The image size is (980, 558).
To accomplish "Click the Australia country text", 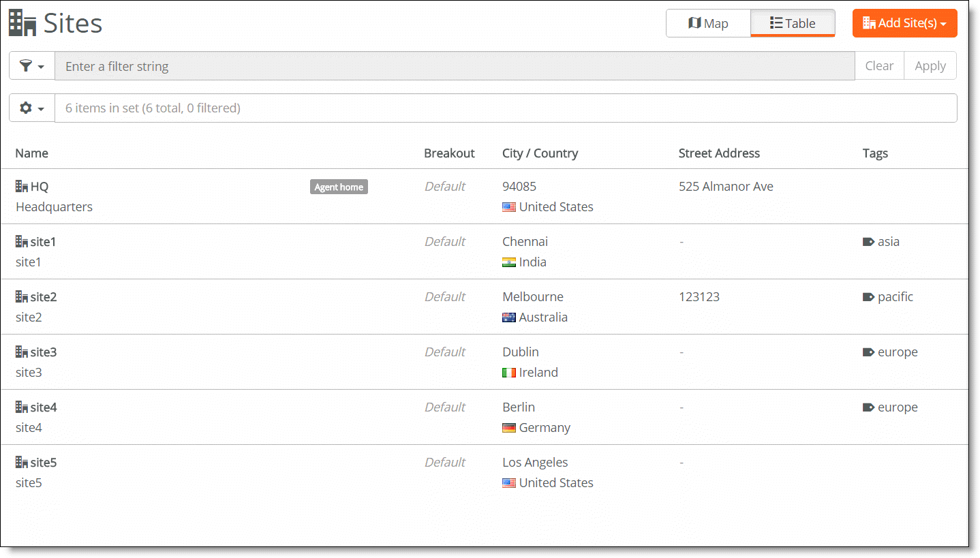I will (543, 317).
